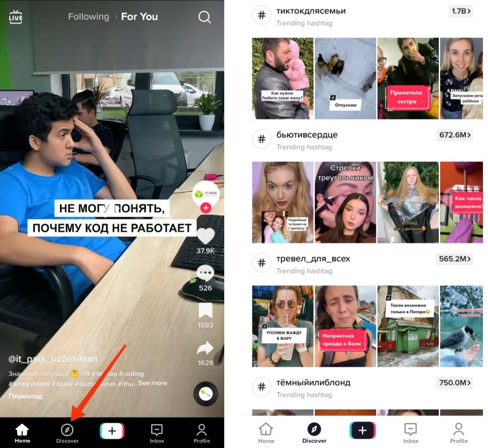The width and height of the screenshot is (488, 448).
Task: Open Inbox in left screen
Action: [x=157, y=433]
